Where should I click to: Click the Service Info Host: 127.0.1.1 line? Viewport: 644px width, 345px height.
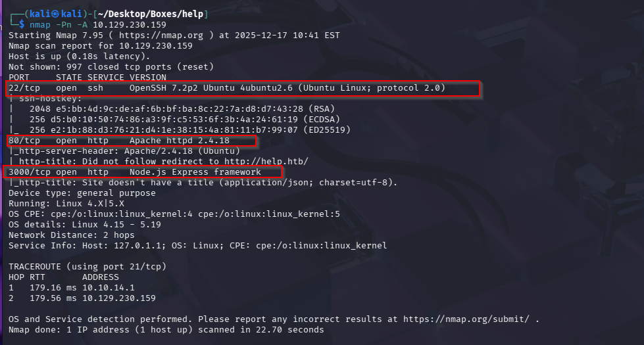pos(197,246)
